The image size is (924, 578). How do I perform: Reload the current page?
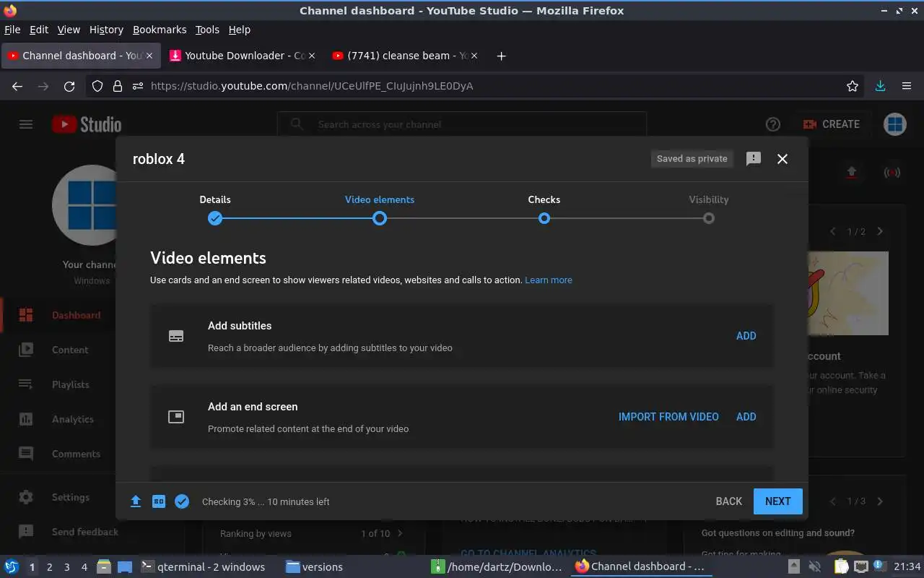[x=69, y=86]
